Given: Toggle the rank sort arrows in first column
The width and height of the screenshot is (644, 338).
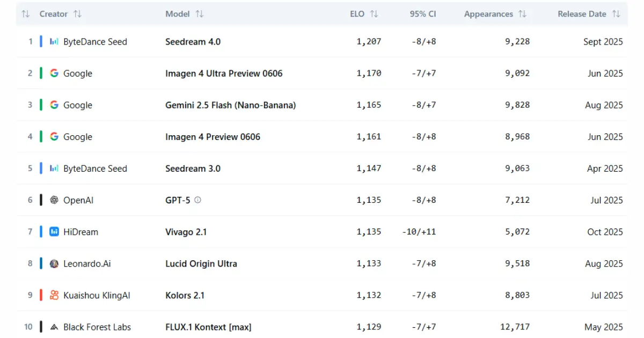Looking at the screenshot, I should (x=25, y=14).
